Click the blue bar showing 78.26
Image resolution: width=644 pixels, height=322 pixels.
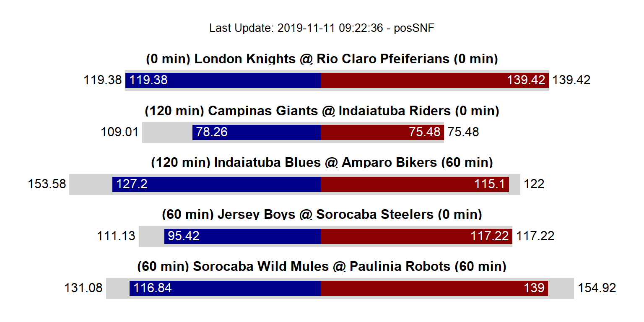pyautogui.click(x=257, y=132)
